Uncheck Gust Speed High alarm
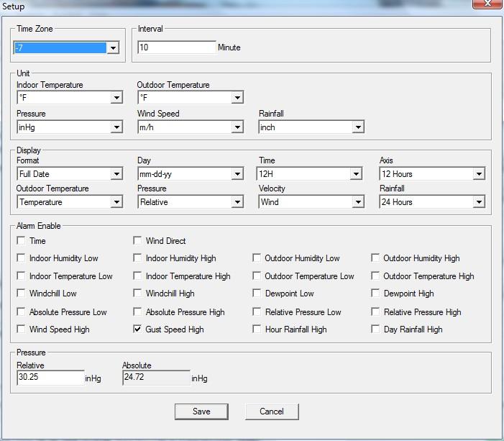Screen dimensions: 504x441 pyautogui.click(x=138, y=329)
